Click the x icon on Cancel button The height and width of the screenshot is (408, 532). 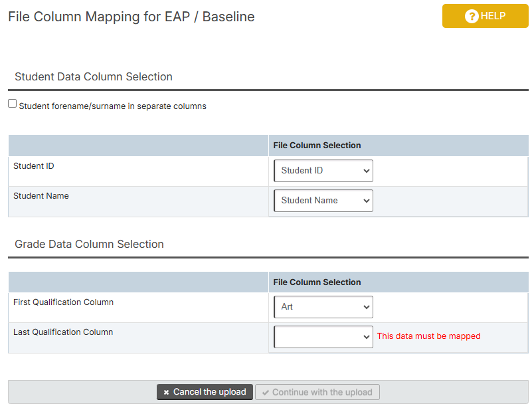point(166,393)
